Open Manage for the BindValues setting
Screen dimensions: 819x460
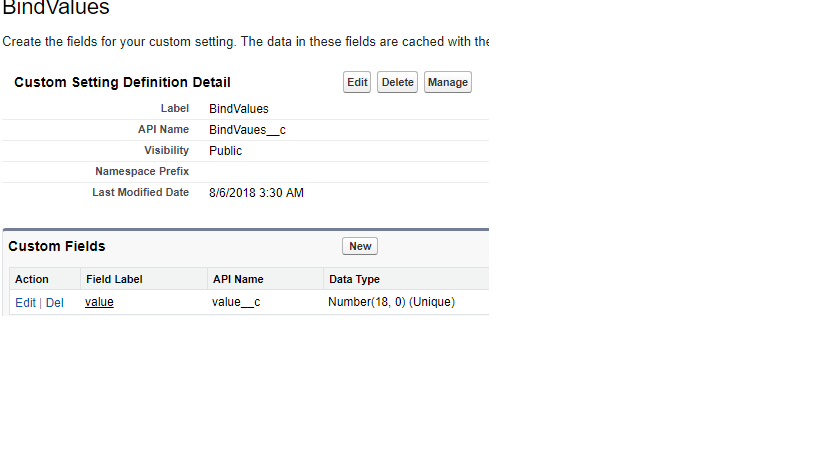coord(447,82)
